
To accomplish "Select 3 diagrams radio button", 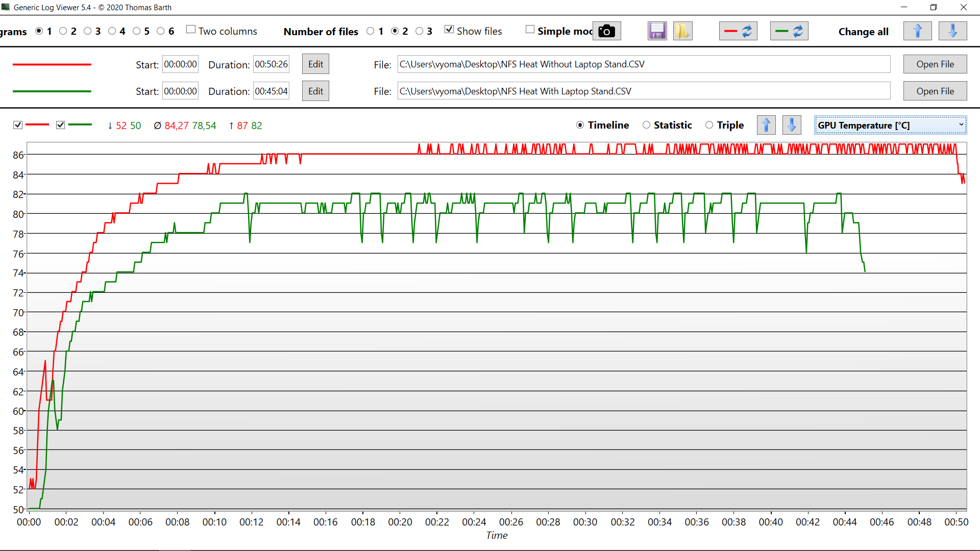I will 88,31.
